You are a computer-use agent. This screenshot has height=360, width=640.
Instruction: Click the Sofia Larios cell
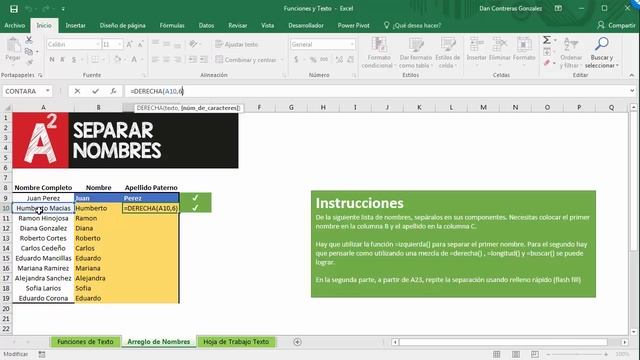click(x=43, y=288)
